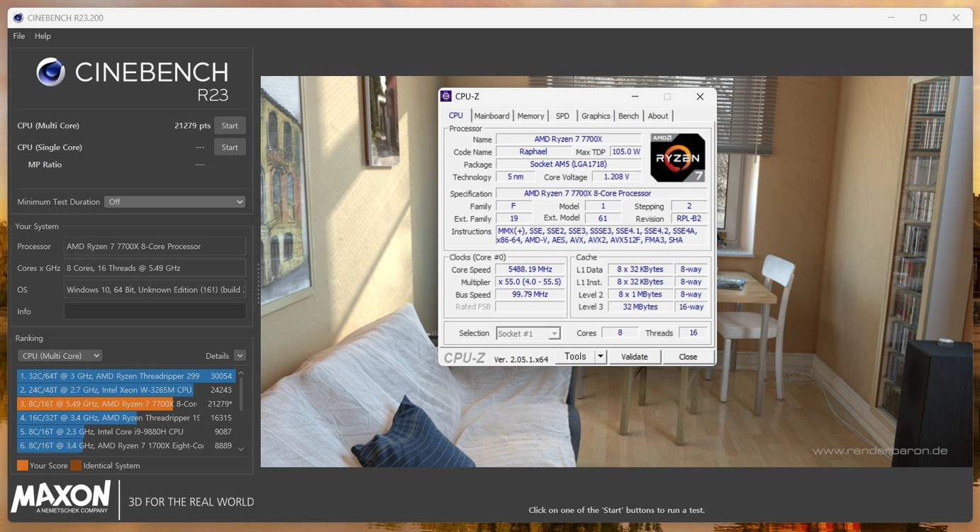The width and height of the screenshot is (980, 532).
Task: Click the Processor field in Your System
Action: click(155, 246)
